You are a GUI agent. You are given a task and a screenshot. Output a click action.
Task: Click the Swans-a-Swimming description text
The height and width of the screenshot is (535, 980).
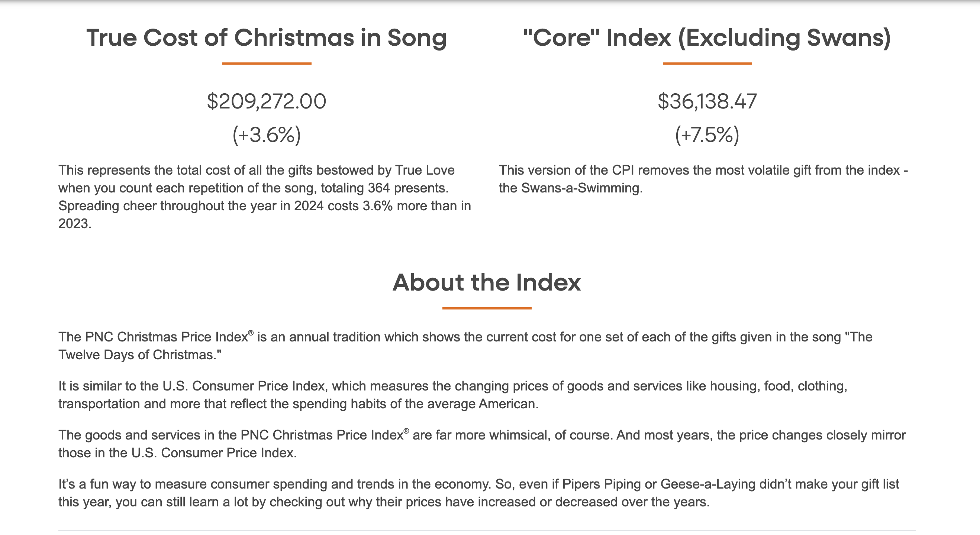click(x=703, y=179)
